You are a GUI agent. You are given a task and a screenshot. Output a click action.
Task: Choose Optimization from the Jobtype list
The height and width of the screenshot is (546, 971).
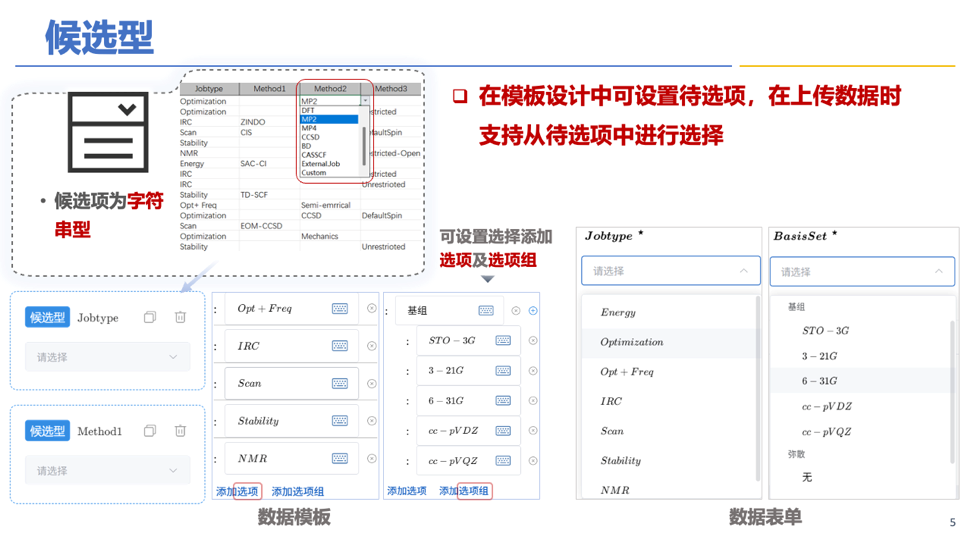pyautogui.click(x=631, y=342)
